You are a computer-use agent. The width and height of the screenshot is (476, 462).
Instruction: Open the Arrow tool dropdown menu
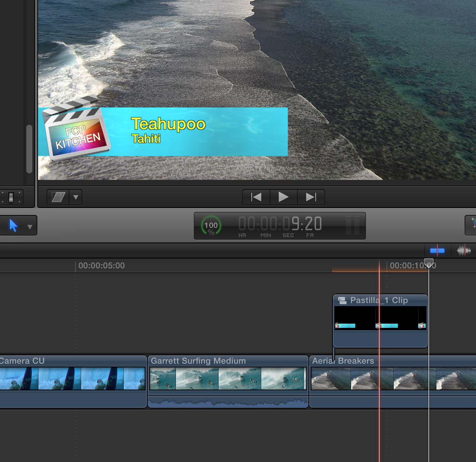[x=30, y=226]
